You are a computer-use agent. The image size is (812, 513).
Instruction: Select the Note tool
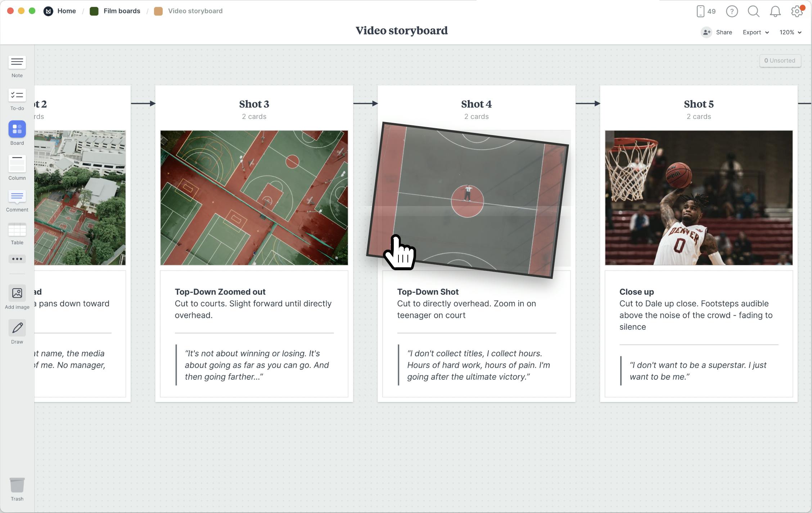(17, 62)
